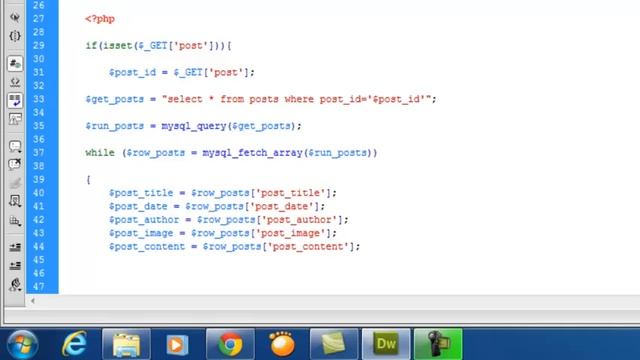Click line number 40 in the gutter
Image resolution: width=640 pixels, height=360 pixels.
[39, 193]
